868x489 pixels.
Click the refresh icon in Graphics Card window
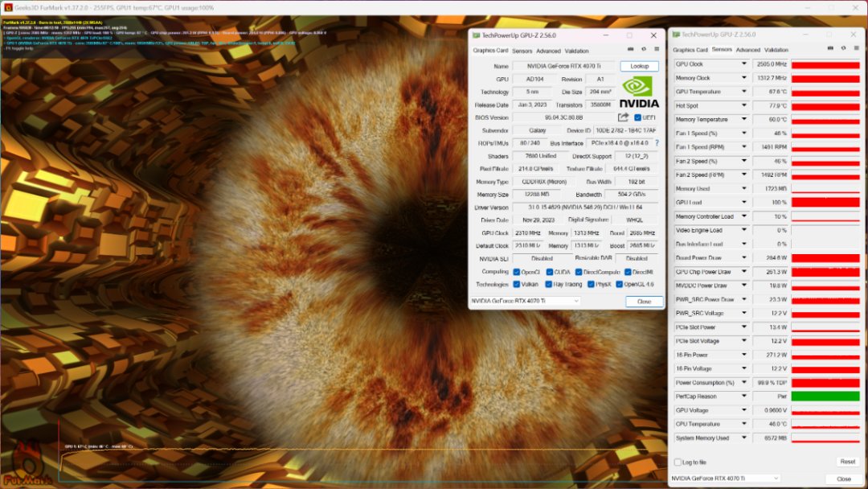point(644,49)
